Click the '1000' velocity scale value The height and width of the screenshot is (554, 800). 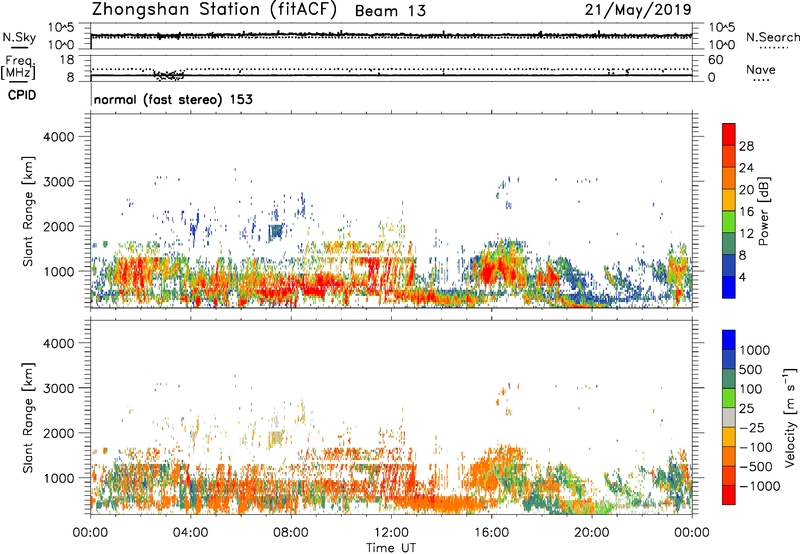click(x=754, y=350)
